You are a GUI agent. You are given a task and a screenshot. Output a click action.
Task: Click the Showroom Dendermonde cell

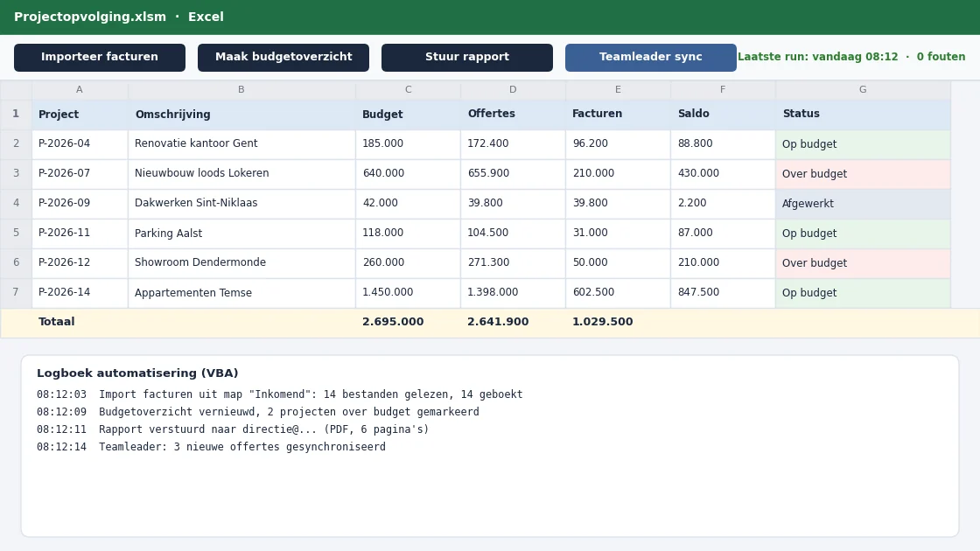click(241, 262)
